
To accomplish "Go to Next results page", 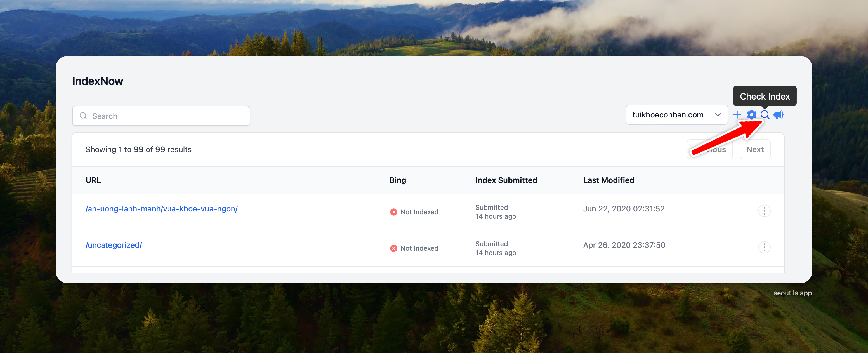I will (754, 149).
